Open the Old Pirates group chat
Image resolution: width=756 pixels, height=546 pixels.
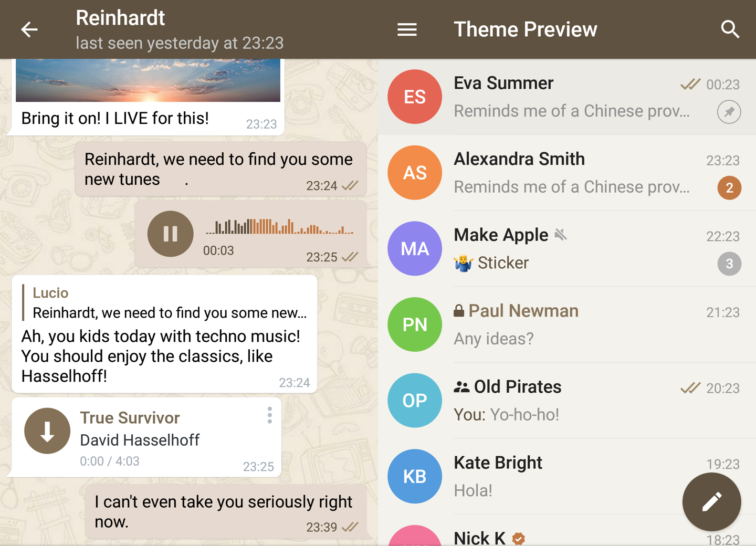(567, 401)
